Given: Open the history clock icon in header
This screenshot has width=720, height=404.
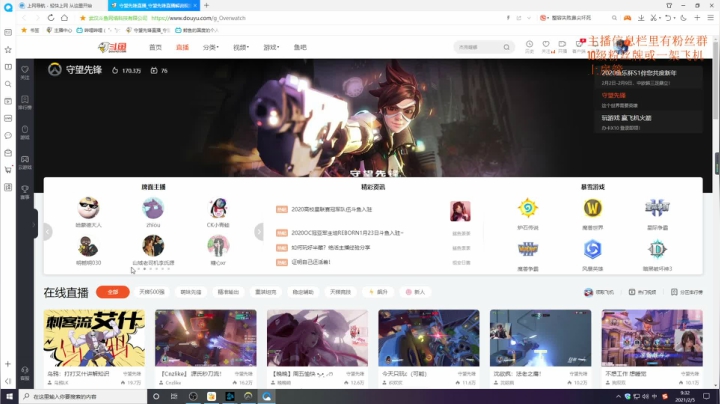Looking at the screenshot, I should click(x=529, y=46).
